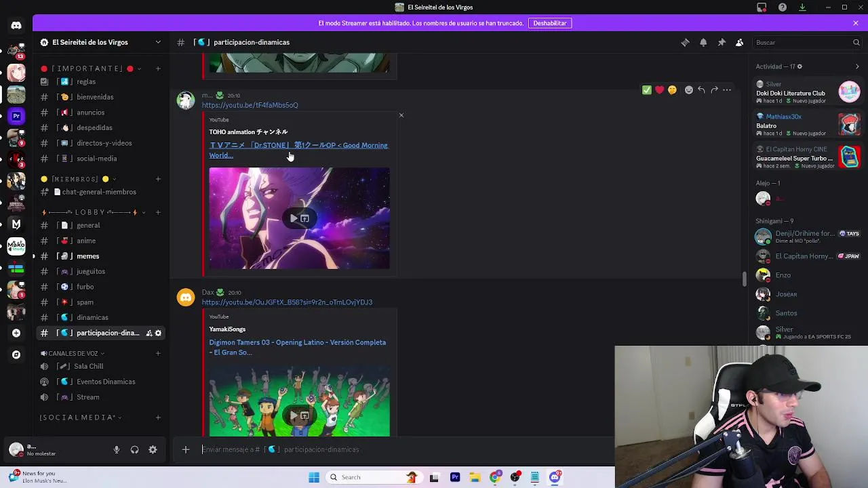Switch to the anuncios channel

[x=100, y=113]
